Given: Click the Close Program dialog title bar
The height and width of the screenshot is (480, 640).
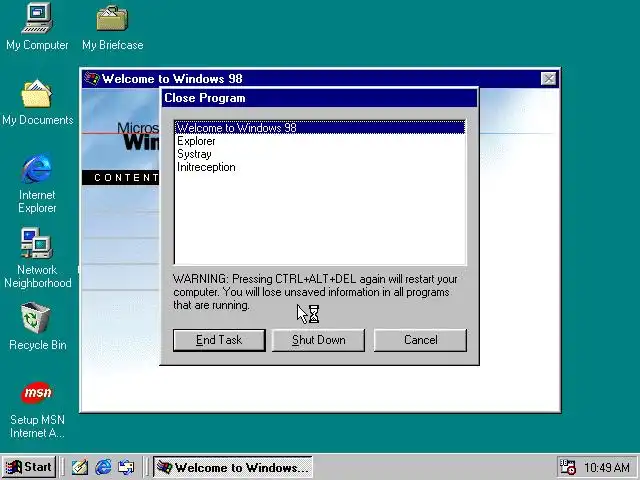Looking at the screenshot, I should (x=319, y=98).
